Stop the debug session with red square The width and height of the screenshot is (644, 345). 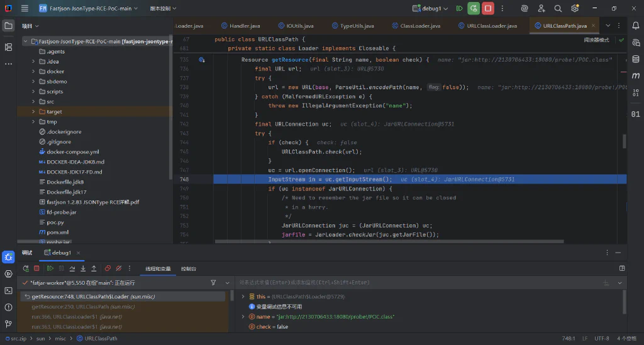click(36, 268)
